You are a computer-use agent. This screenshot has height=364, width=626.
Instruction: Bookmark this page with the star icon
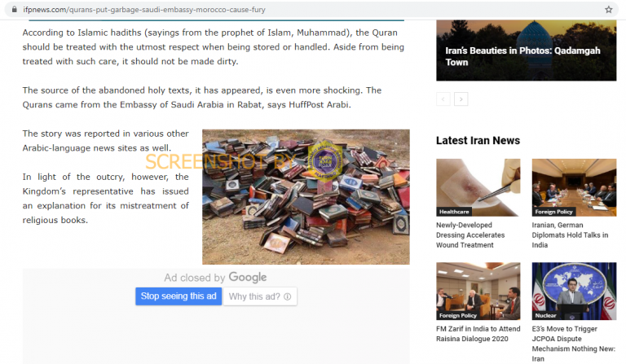[x=608, y=10]
